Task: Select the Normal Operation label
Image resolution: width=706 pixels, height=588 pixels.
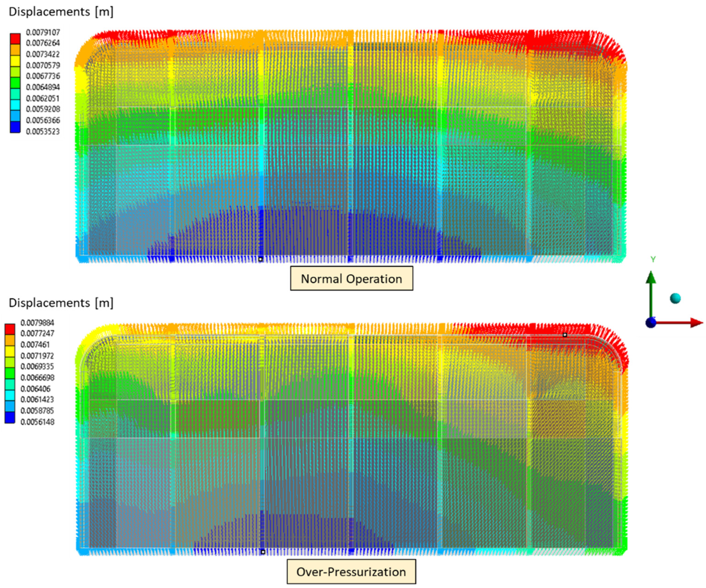Action: (x=352, y=279)
